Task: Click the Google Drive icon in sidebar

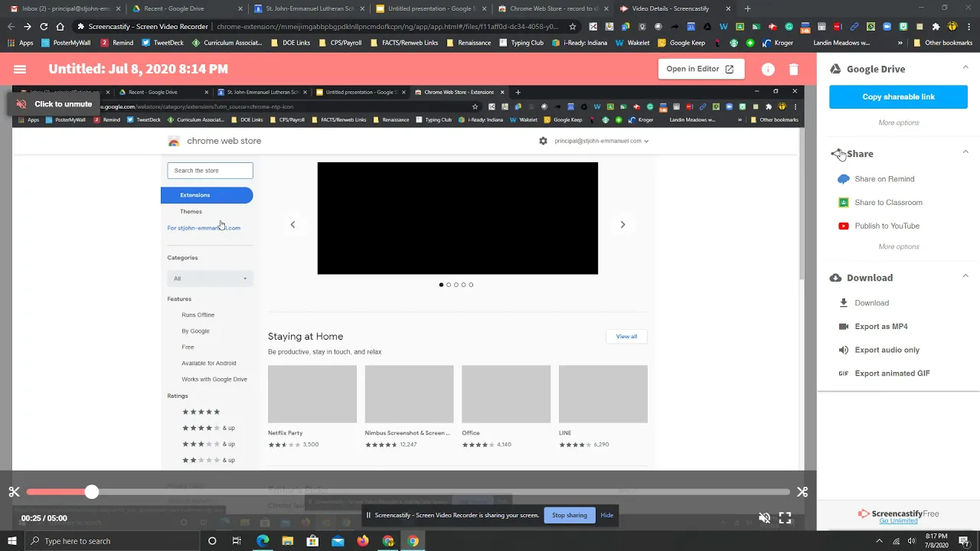Action: (x=836, y=69)
